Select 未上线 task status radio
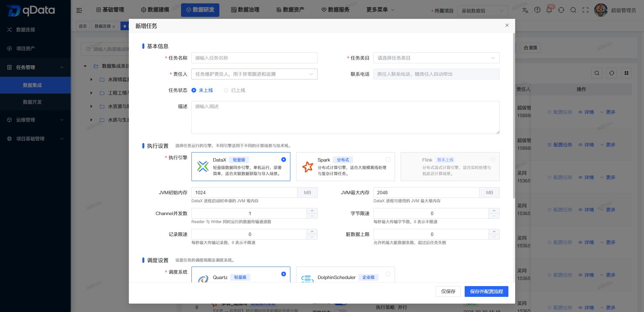Image resolution: width=644 pixels, height=312 pixels. [194, 90]
